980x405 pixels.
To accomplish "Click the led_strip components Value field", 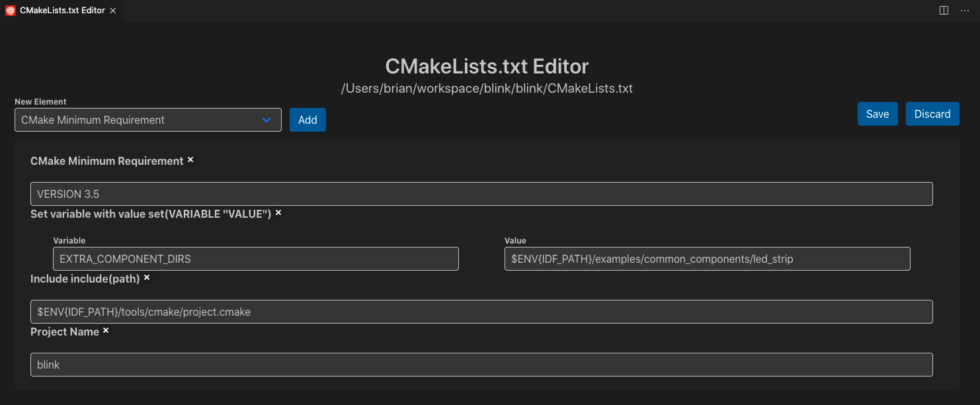I will pyautogui.click(x=707, y=258).
